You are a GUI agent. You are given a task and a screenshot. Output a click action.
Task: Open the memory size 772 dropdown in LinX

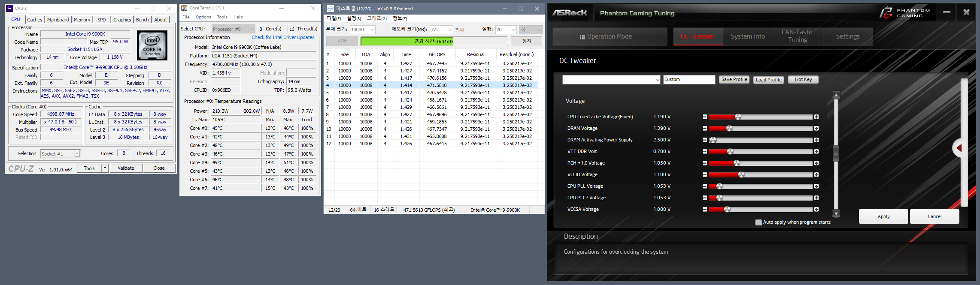(x=441, y=30)
